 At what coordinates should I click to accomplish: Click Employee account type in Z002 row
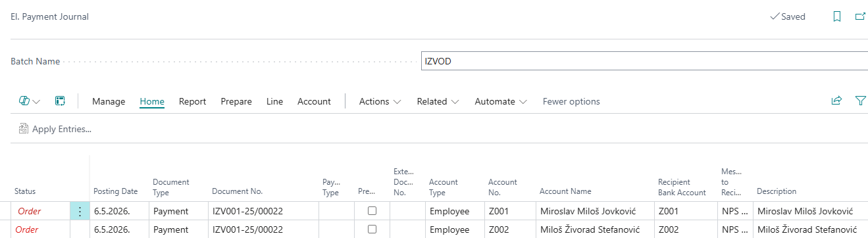(449, 229)
